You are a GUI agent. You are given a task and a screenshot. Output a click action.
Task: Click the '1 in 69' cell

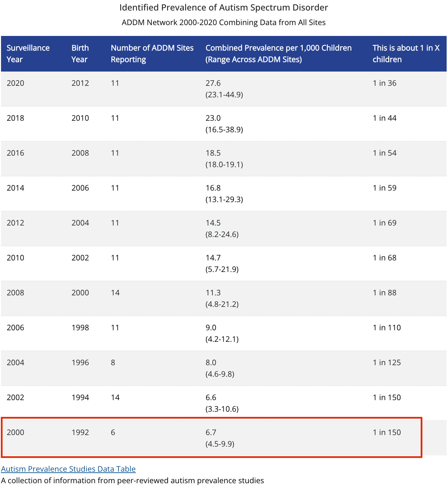point(385,223)
